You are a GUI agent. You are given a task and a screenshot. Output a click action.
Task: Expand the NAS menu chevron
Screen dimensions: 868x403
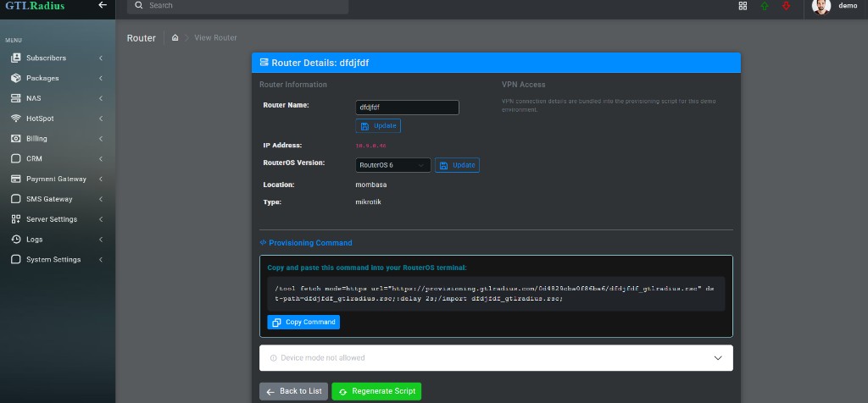[x=101, y=98]
